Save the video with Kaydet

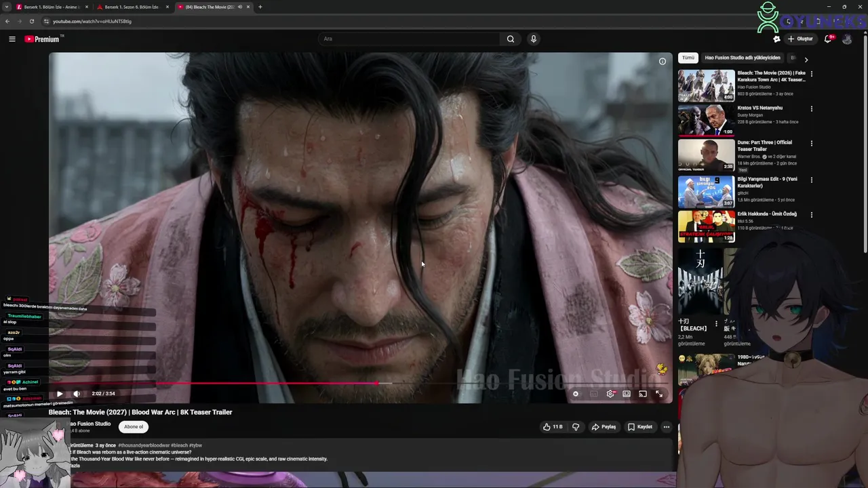point(640,427)
